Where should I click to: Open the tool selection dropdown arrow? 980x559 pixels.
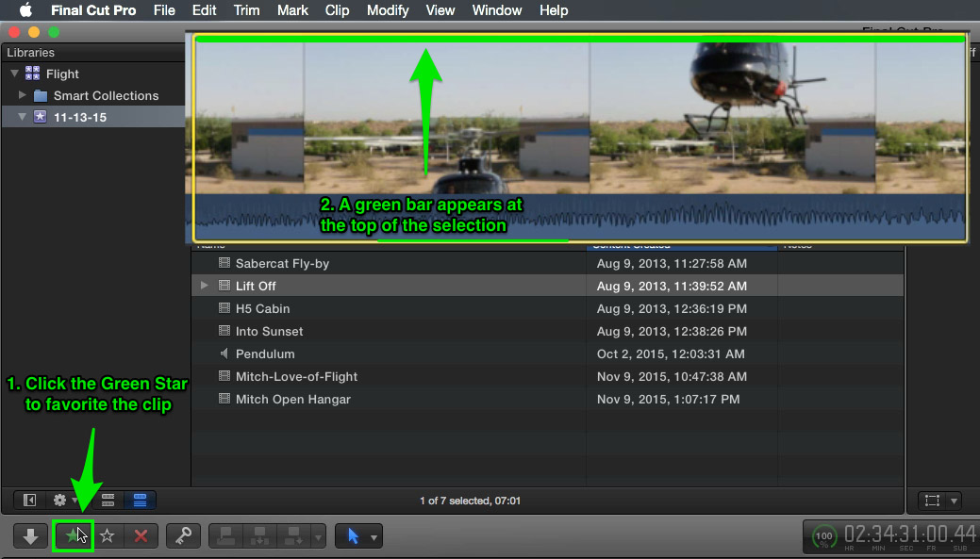pos(374,536)
